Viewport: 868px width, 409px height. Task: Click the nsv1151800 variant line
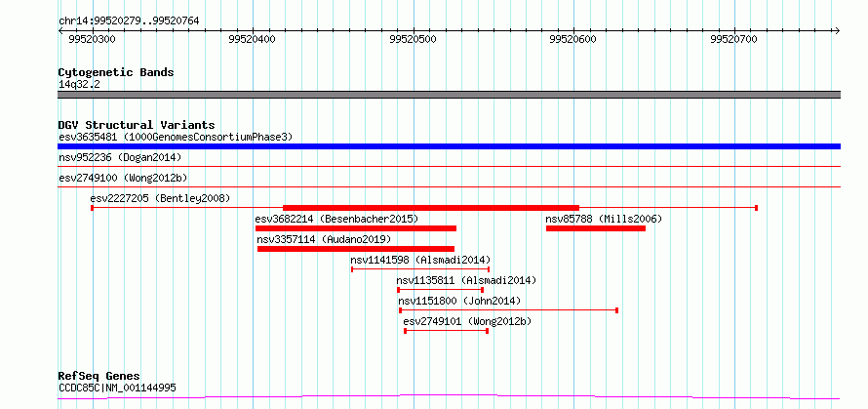point(508,310)
